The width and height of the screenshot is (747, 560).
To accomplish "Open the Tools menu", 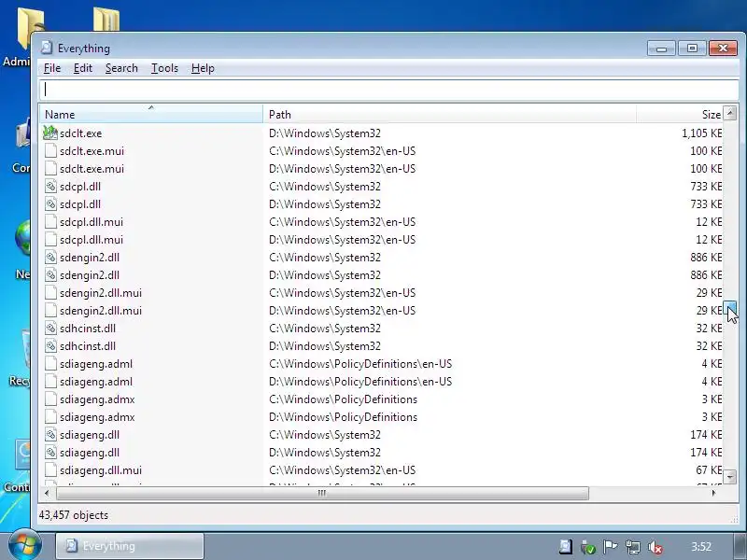I will [165, 68].
